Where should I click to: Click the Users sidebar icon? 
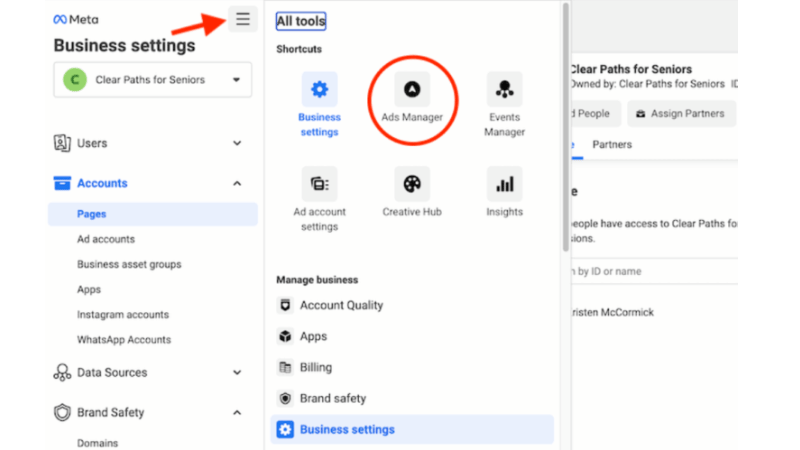coord(62,143)
